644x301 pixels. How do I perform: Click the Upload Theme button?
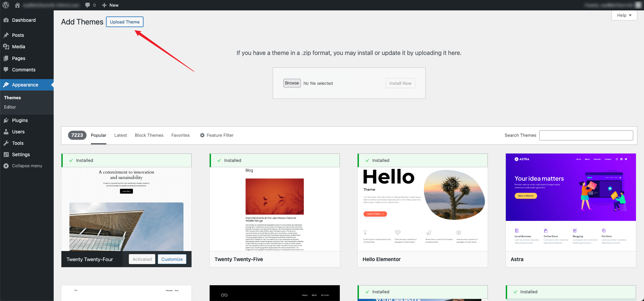[x=125, y=22]
